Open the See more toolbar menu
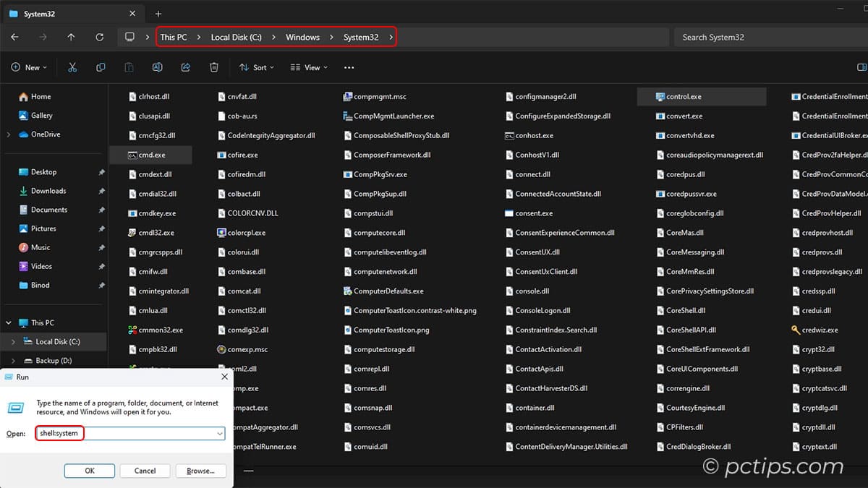The height and width of the screenshot is (488, 868). [349, 67]
